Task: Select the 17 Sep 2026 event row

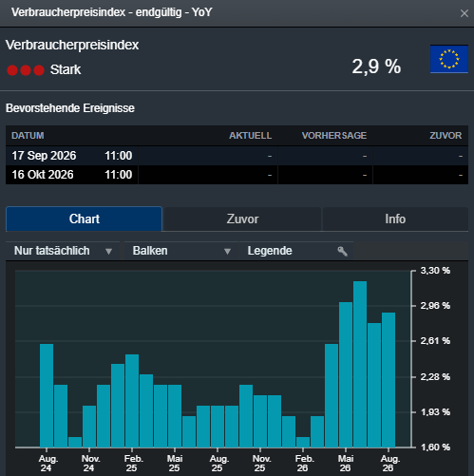Action: click(x=237, y=156)
